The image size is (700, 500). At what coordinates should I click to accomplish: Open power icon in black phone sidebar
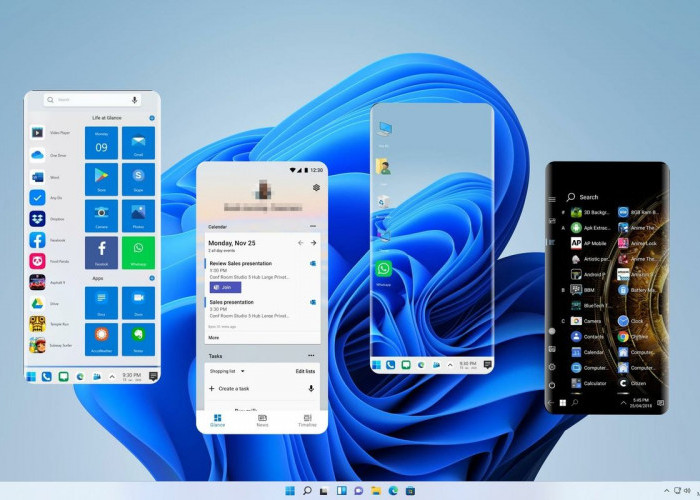tap(552, 385)
